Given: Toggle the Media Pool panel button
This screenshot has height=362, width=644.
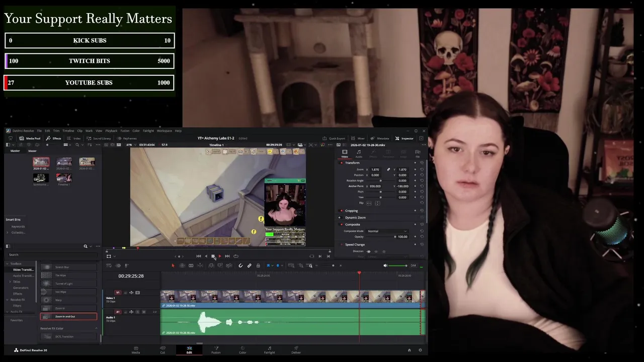Looking at the screenshot, I should [30, 138].
